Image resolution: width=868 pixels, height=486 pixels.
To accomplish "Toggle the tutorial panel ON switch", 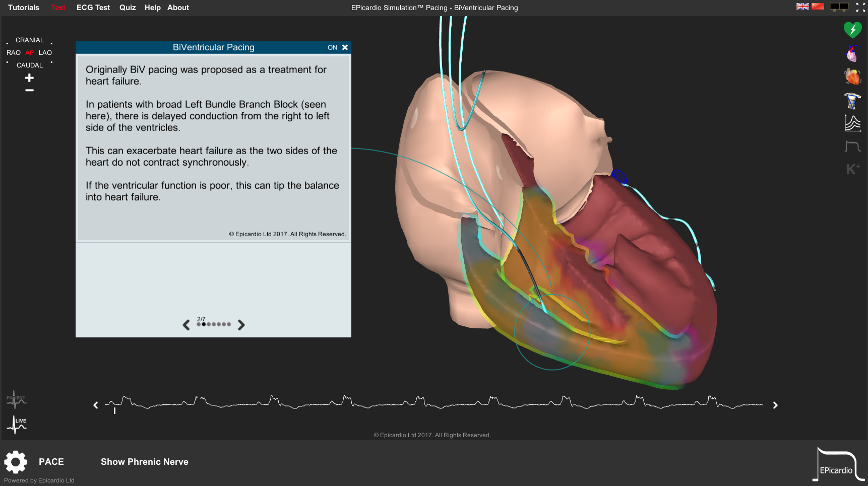I will point(332,47).
